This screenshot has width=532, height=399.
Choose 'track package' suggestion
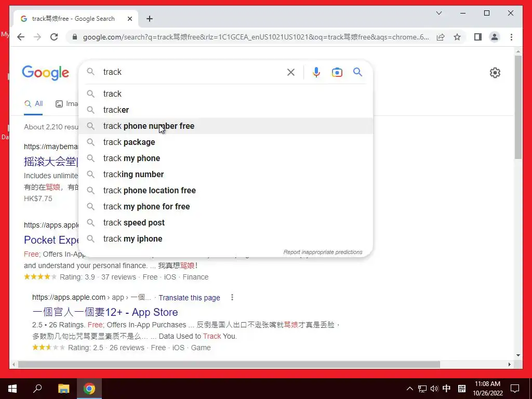[225, 142]
